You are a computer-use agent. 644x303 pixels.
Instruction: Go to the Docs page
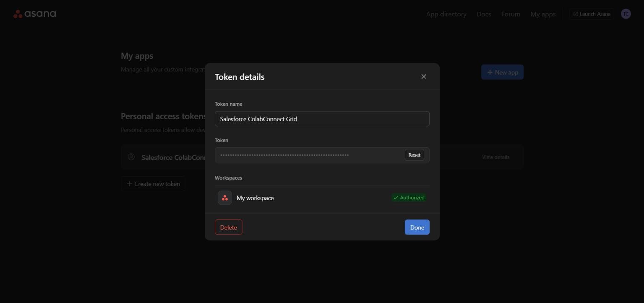[x=484, y=14]
